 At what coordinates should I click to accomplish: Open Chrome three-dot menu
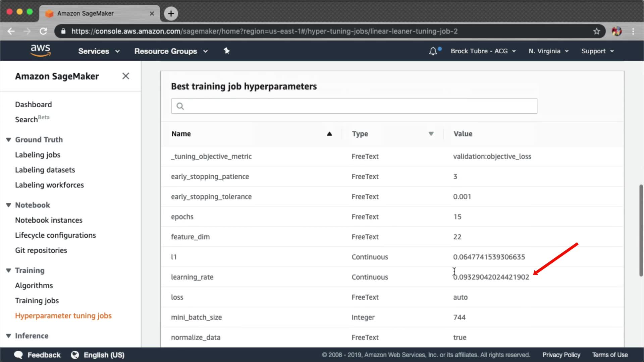pyautogui.click(x=633, y=32)
